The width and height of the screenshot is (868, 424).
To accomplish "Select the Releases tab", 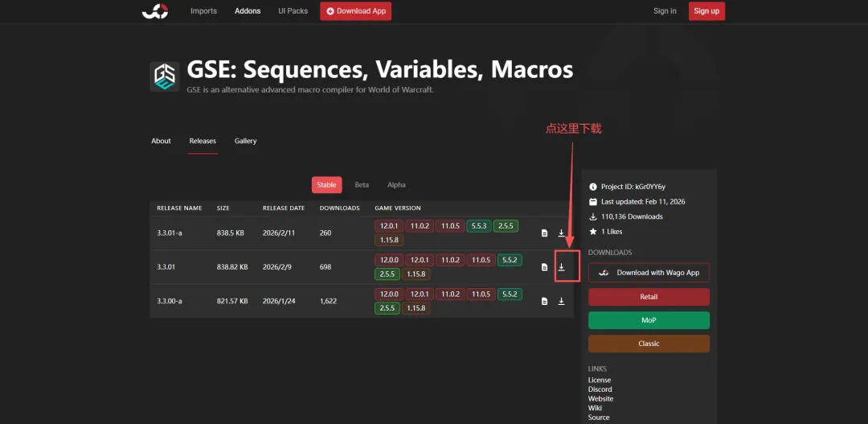I will pyautogui.click(x=203, y=141).
